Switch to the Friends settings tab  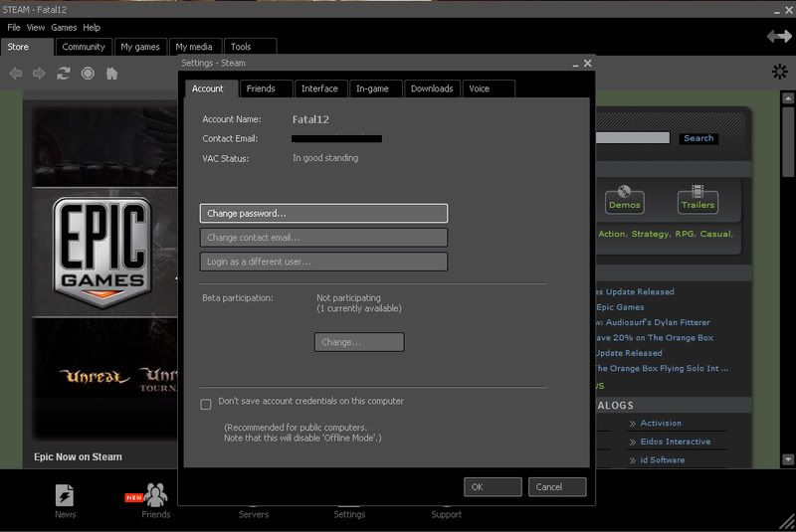click(x=266, y=89)
